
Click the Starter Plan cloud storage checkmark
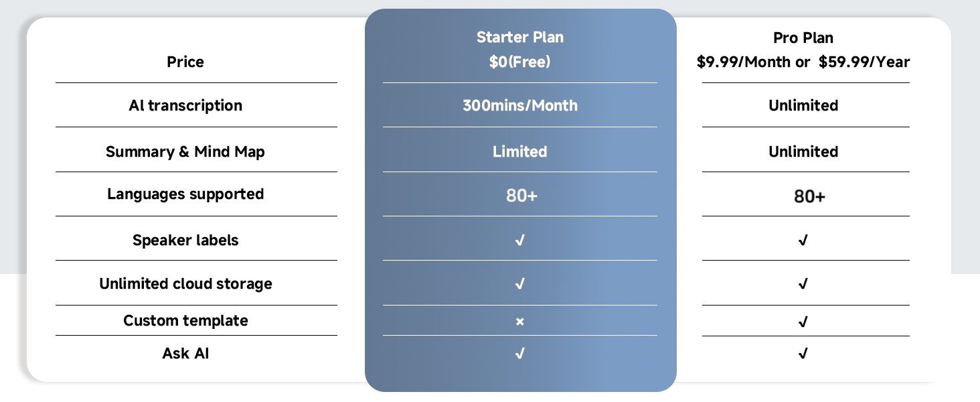point(520,284)
